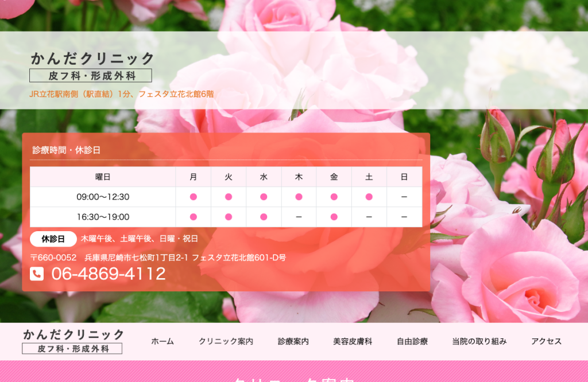The image size is (588, 382).
Task: Click the phone number 06-4869-4112
Action: (109, 274)
